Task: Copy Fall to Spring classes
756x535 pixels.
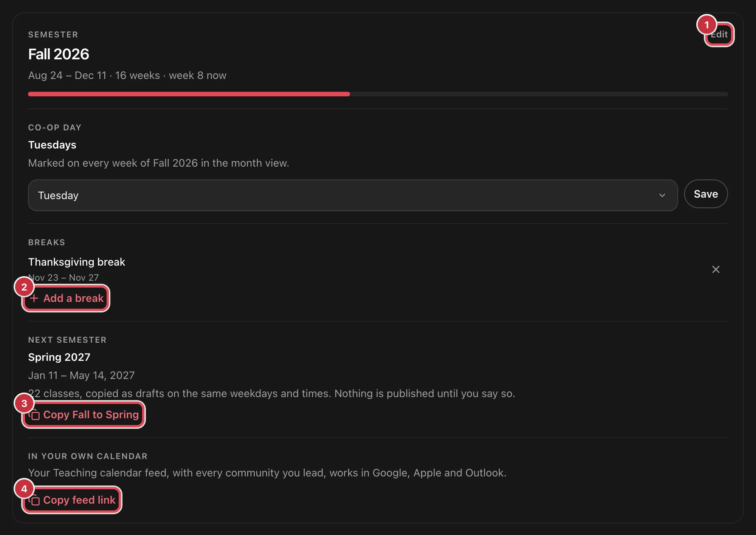Action: (84, 414)
